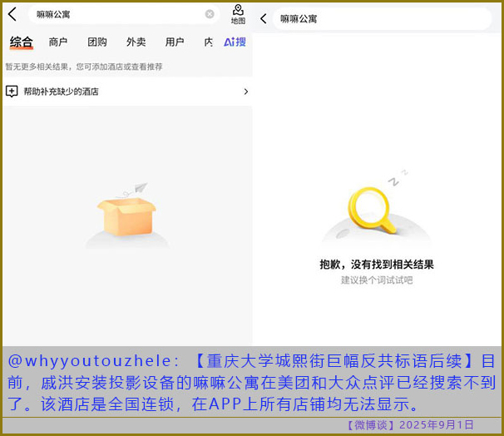Expand the 帮助补充缺少的酒店 row chevron

point(245,92)
